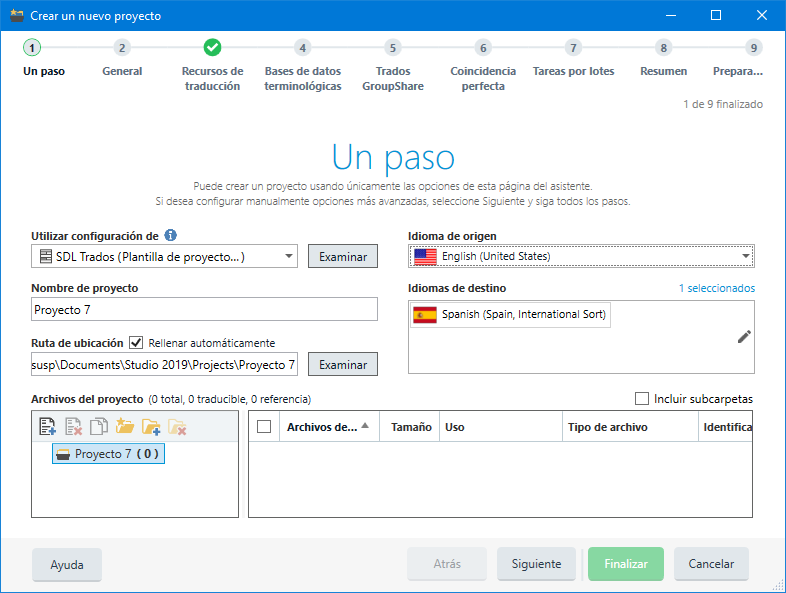Go to General step

tap(122, 71)
